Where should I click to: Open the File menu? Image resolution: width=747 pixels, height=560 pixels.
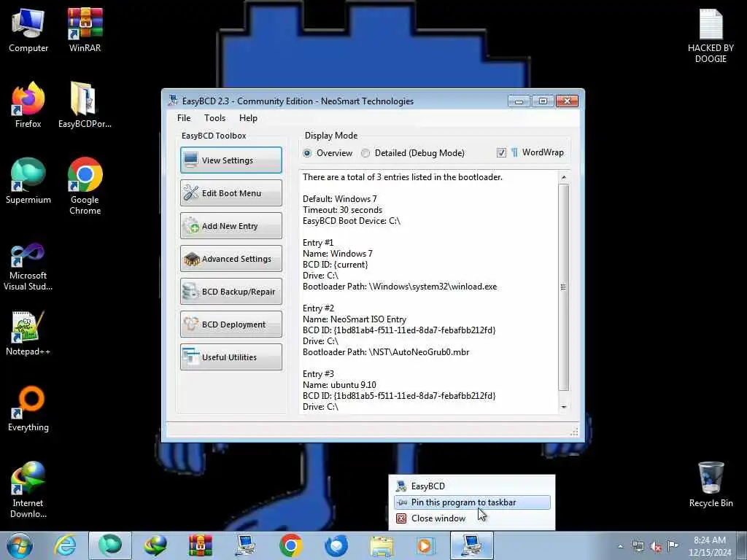184,118
